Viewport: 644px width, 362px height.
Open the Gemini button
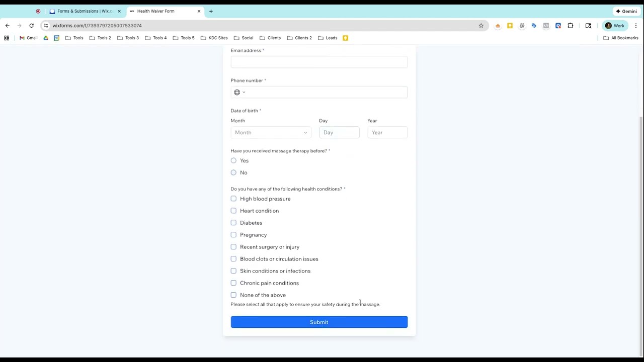pos(626,11)
